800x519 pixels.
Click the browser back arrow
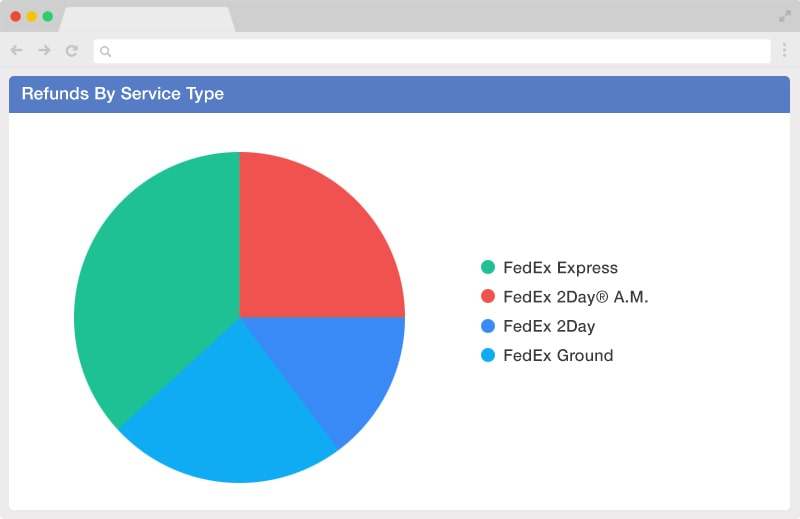[x=16, y=50]
